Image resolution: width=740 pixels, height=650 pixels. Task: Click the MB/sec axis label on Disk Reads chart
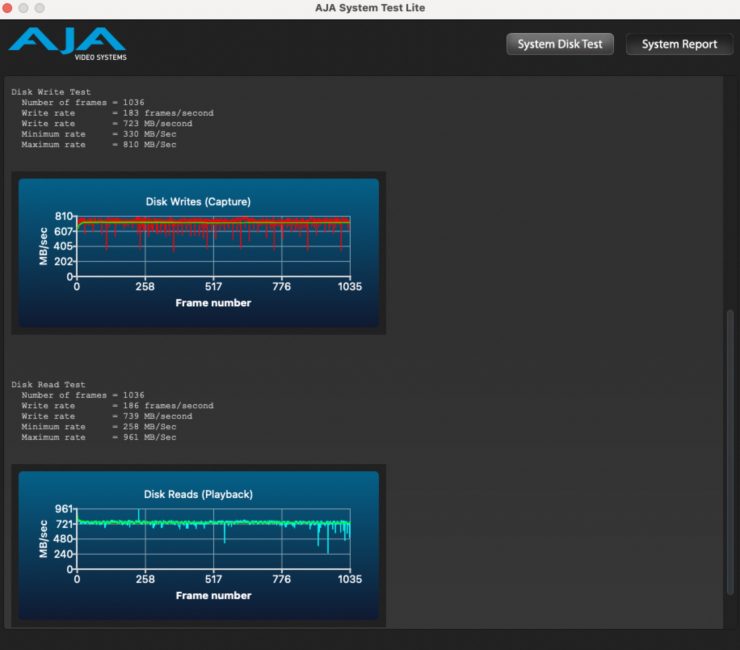pos(42,538)
